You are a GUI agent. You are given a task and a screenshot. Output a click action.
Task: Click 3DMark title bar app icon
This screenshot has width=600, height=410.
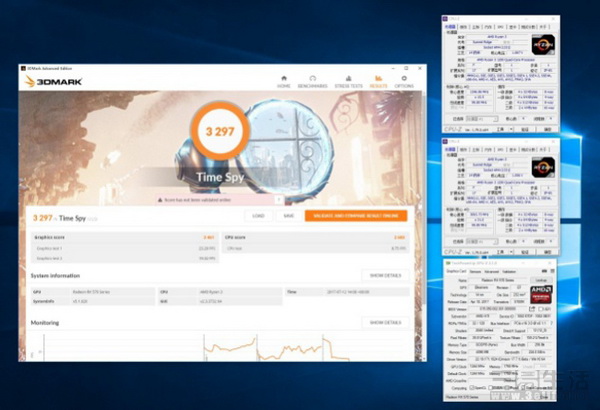(x=23, y=69)
